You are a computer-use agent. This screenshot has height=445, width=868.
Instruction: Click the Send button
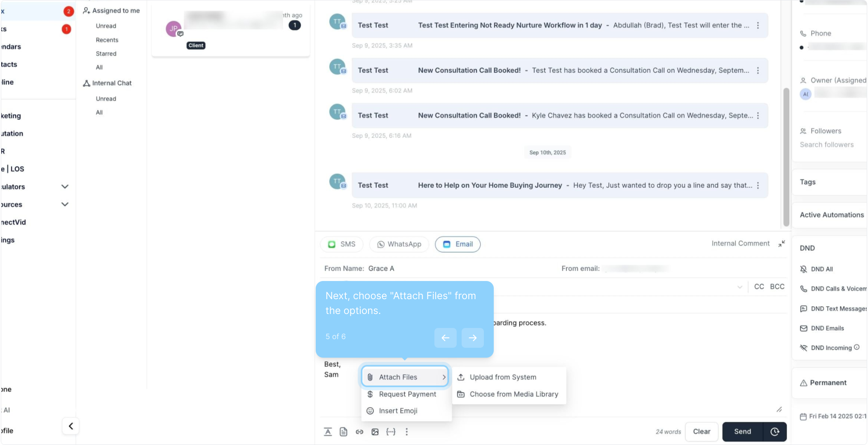click(742, 431)
